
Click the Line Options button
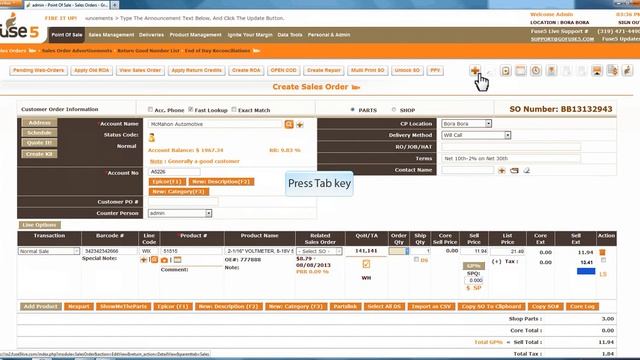pyautogui.click(x=39, y=225)
